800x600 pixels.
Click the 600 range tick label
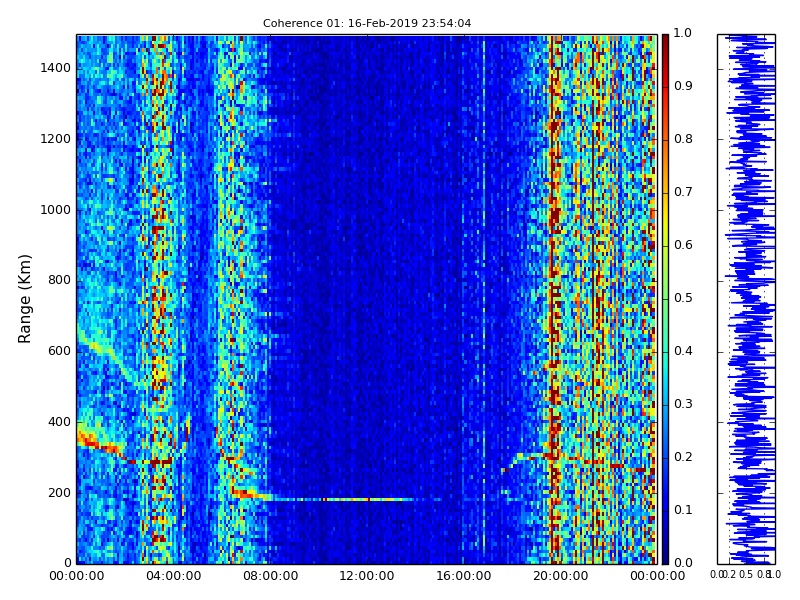[59, 351]
